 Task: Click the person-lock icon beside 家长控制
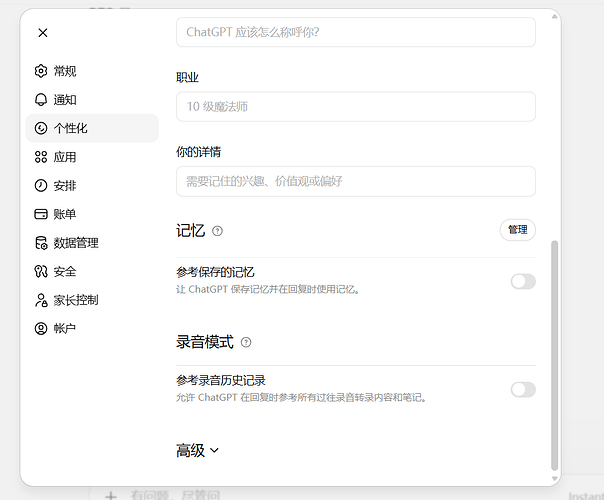(x=41, y=300)
